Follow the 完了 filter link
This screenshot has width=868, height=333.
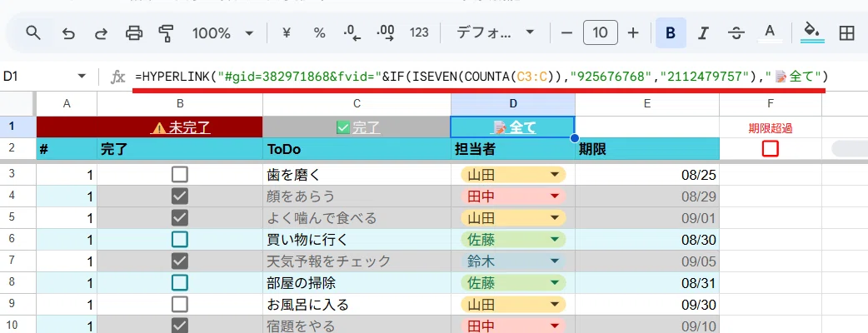click(358, 127)
